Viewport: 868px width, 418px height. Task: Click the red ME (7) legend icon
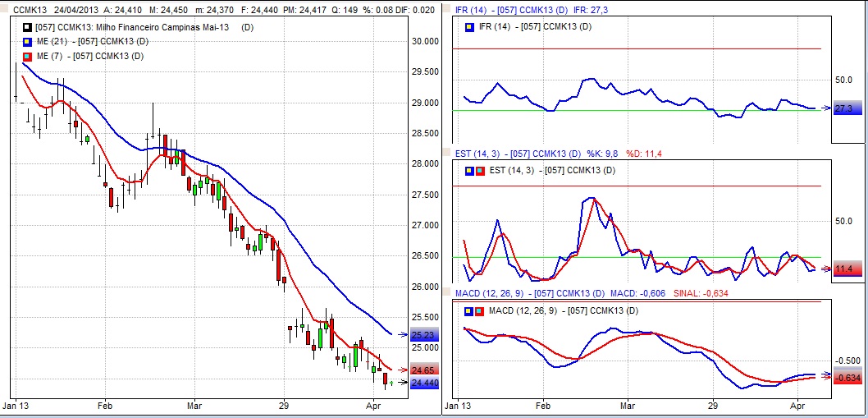28,56
